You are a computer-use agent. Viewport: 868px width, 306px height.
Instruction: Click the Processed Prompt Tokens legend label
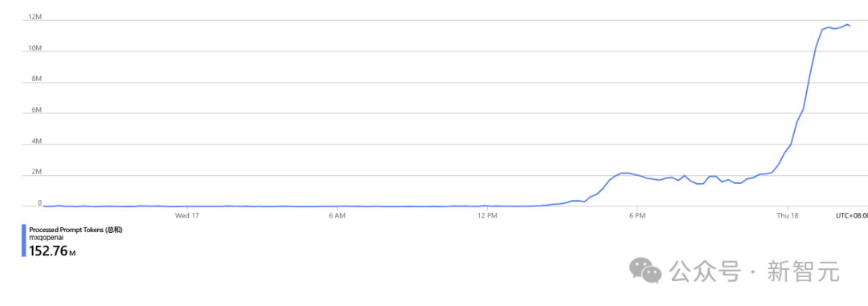[76, 230]
